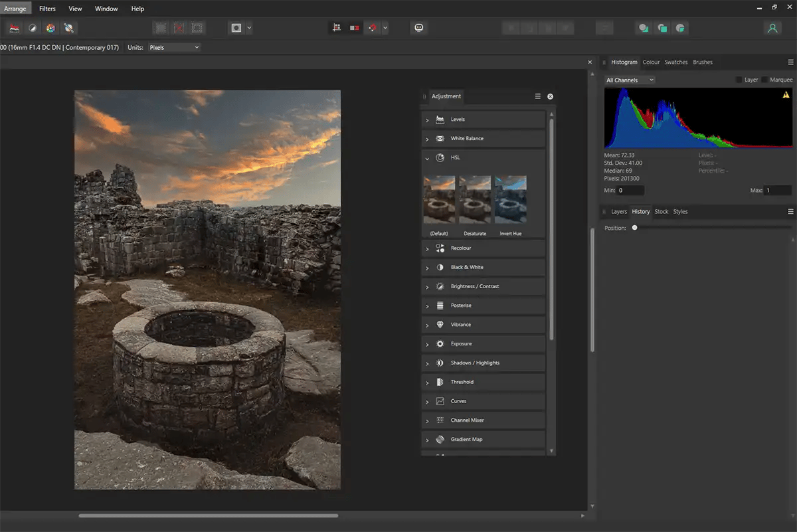Open the Histogram panel preferences menu
This screenshot has width=797, height=532.
pyautogui.click(x=790, y=62)
